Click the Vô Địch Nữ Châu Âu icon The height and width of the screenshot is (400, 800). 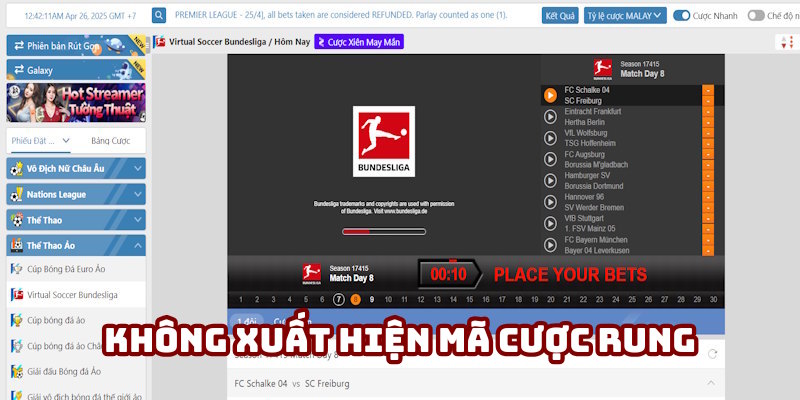[x=17, y=168]
